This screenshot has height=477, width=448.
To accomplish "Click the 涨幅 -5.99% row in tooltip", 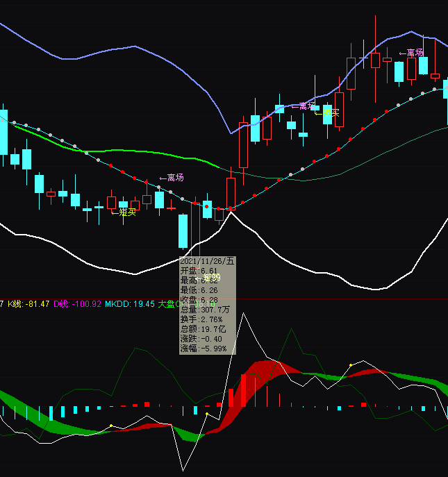I will [x=204, y=349].
